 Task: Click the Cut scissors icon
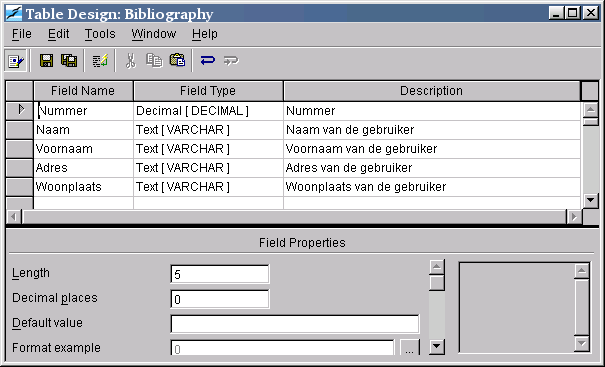point(131,61)
